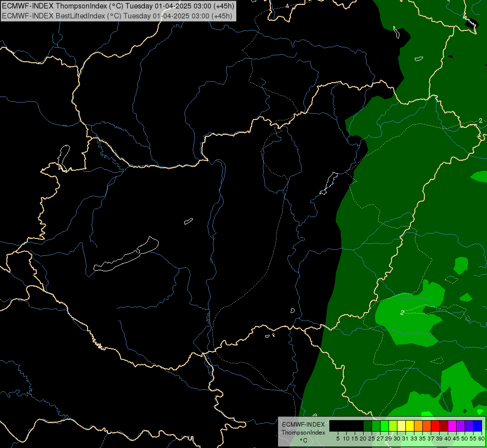
Task: Click the legend scale value 20
Action: point(363,439)
